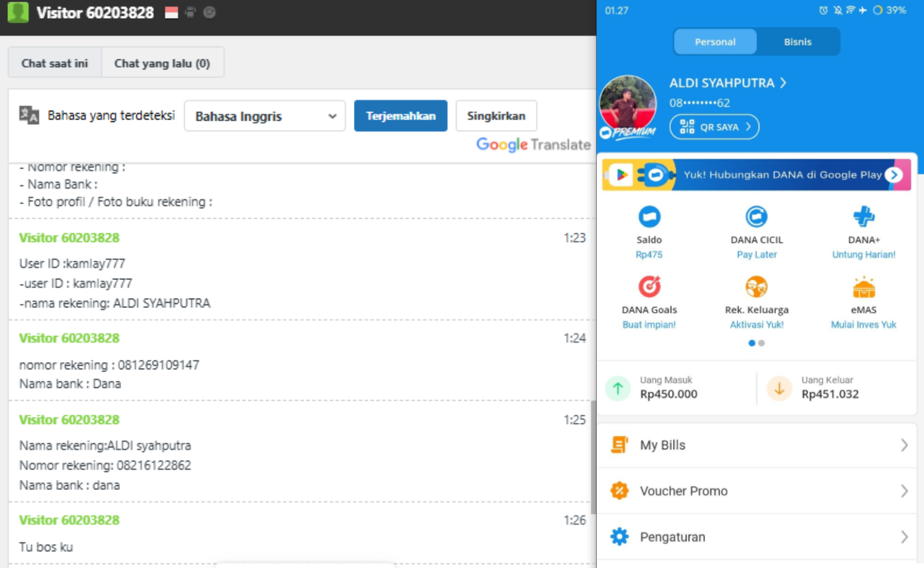Viewport: 924px width, 568px height.
Task: Switch to the Bisnis account toggle
Action: tap(798, 41)
